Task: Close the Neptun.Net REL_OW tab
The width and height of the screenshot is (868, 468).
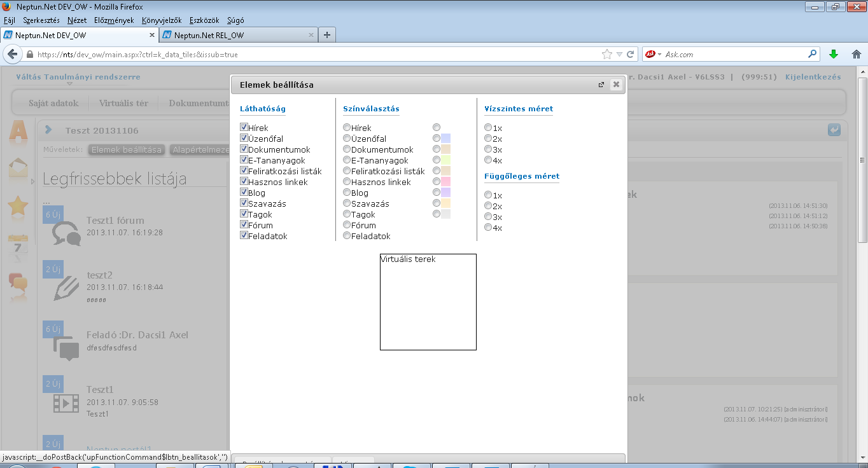Action: tap(311, 35)
